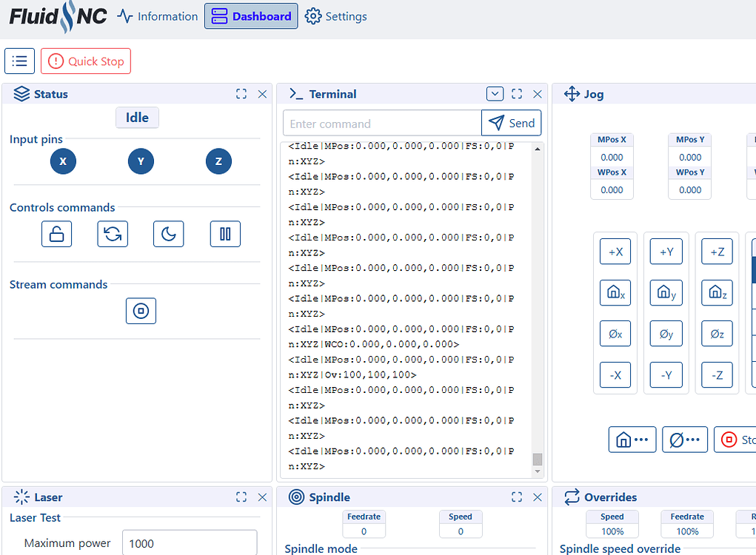Home the X axis
Screen dimensions: 756x555
click(x=615, y=292)
